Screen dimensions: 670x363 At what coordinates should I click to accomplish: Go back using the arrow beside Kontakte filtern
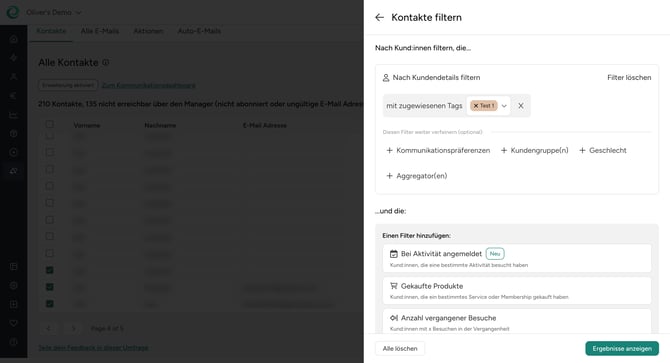[x=379, y=18]
